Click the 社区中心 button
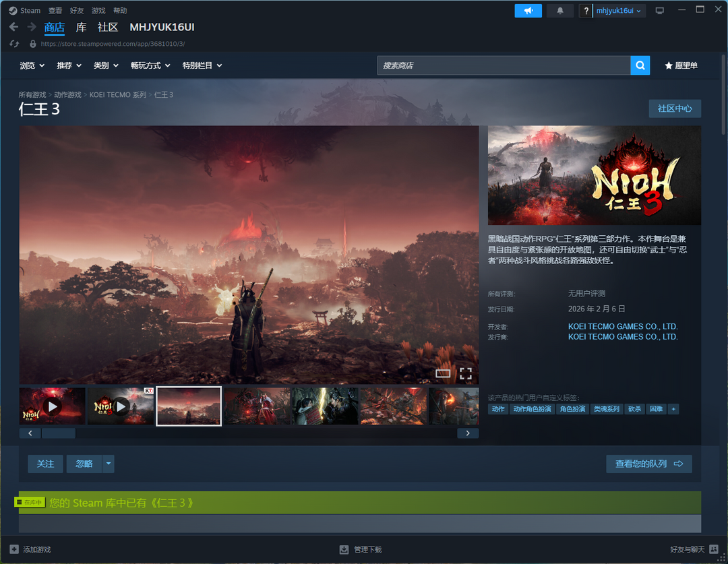 coord(674,108)
